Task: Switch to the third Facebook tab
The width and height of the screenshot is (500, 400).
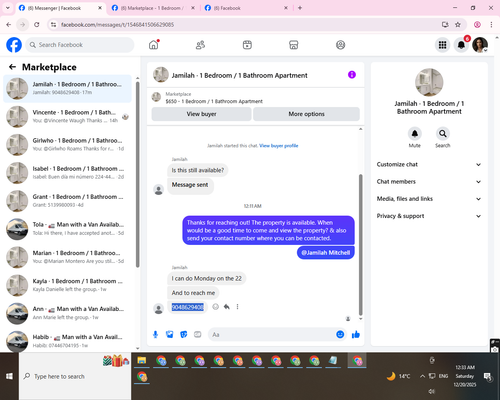Action: tap(246, 8)
